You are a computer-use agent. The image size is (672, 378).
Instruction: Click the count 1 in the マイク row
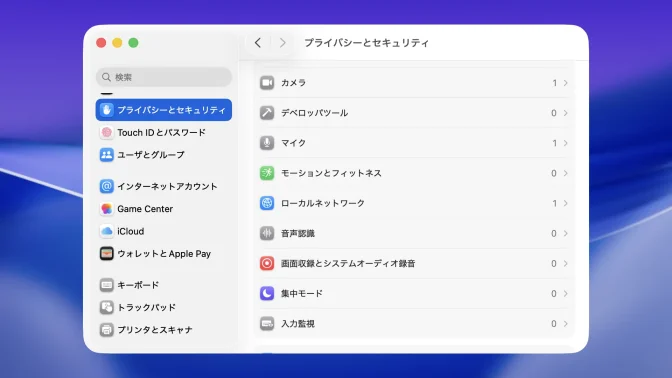click(555, 143)
